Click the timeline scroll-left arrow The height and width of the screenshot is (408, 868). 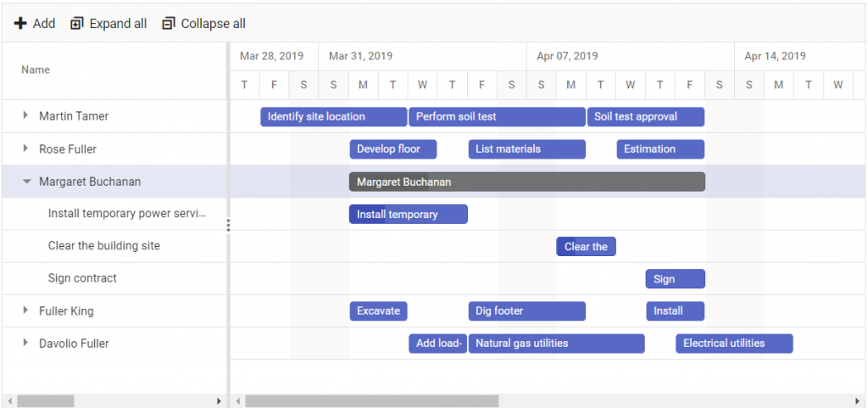237,401
